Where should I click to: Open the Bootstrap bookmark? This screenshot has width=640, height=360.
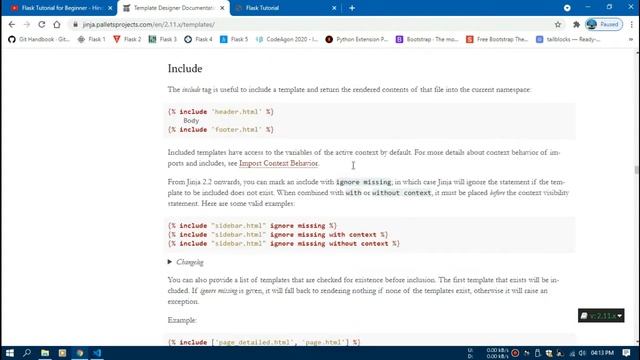[427, 39]
